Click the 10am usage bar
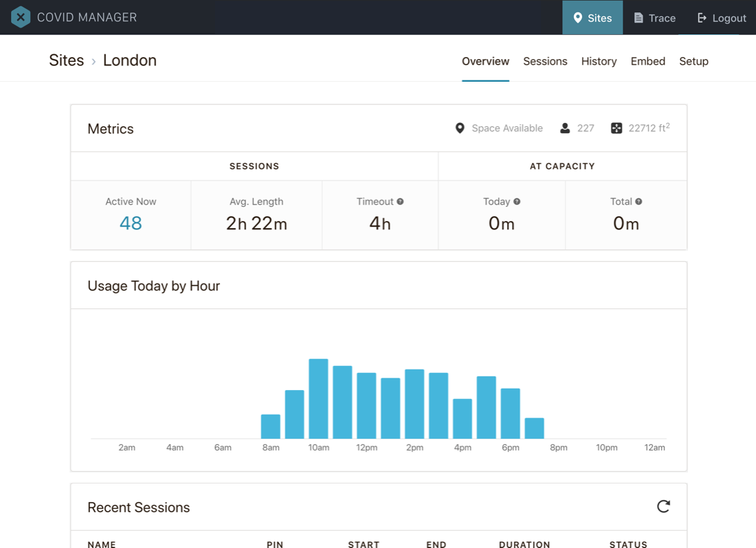The image size is (756, 548). pyautogui.click(x=318, y=399)
